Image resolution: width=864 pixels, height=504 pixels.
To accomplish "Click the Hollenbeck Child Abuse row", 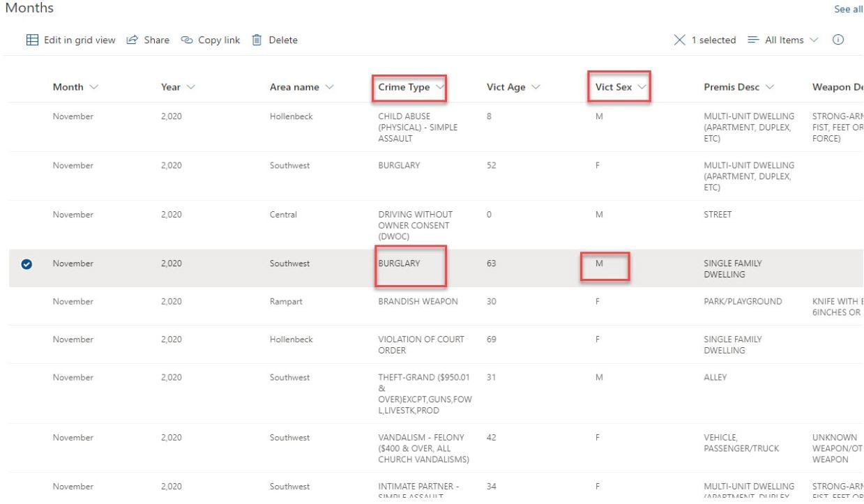I will tap(26, 117).
